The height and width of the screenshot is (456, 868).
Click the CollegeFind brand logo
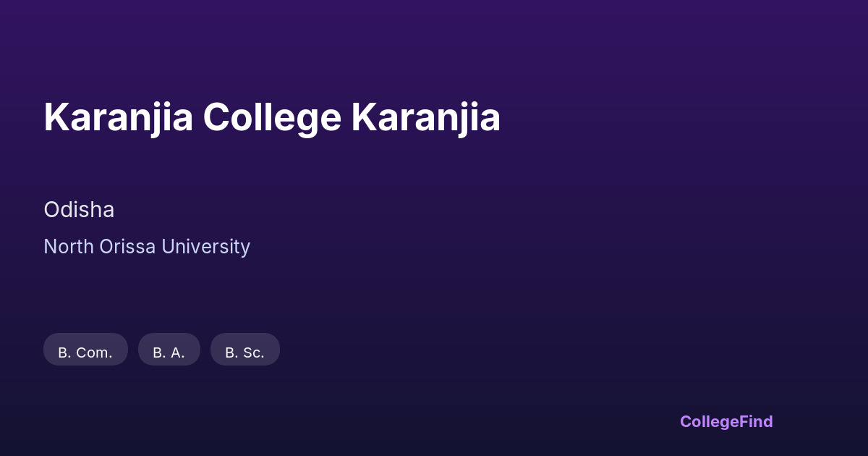pyautogui.click(x=726, y=421)
